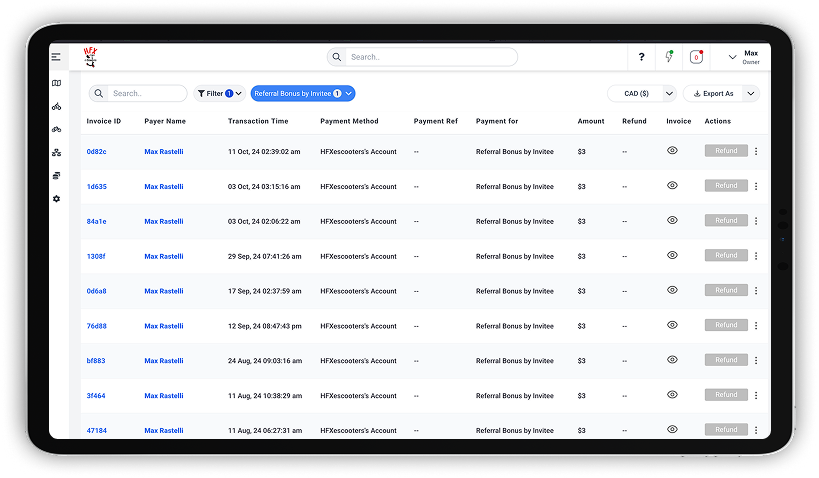Viewport: 819px width, 478px height.
Task: Open more options for invoice 1308f
Action: (x=756, y=256)
